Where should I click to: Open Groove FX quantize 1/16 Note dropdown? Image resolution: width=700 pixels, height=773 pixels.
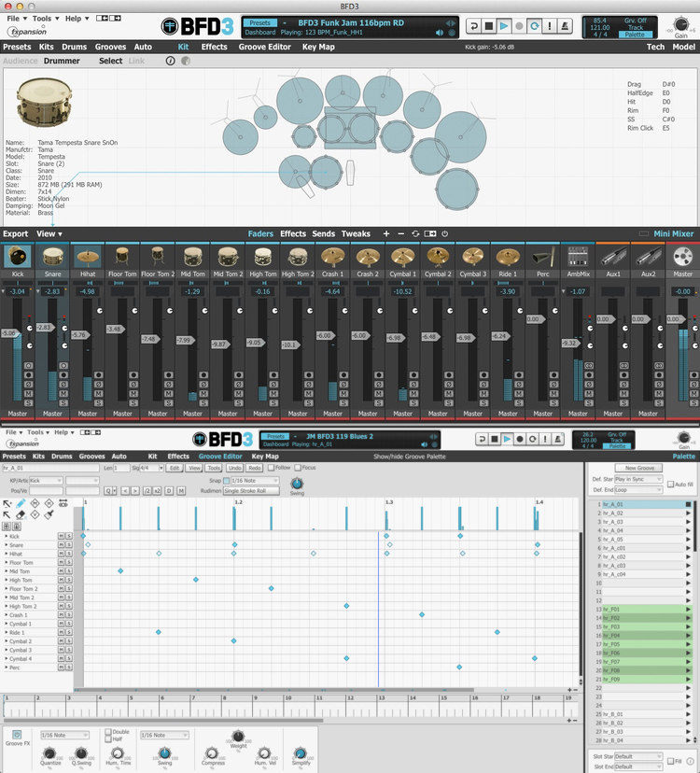point(65,735)
